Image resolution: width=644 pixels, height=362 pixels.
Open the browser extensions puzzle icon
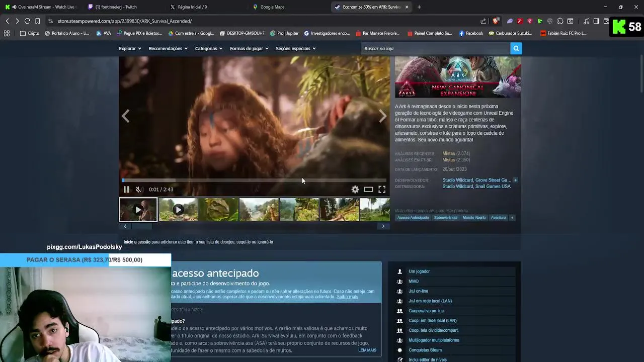click(x=560, y=21)
